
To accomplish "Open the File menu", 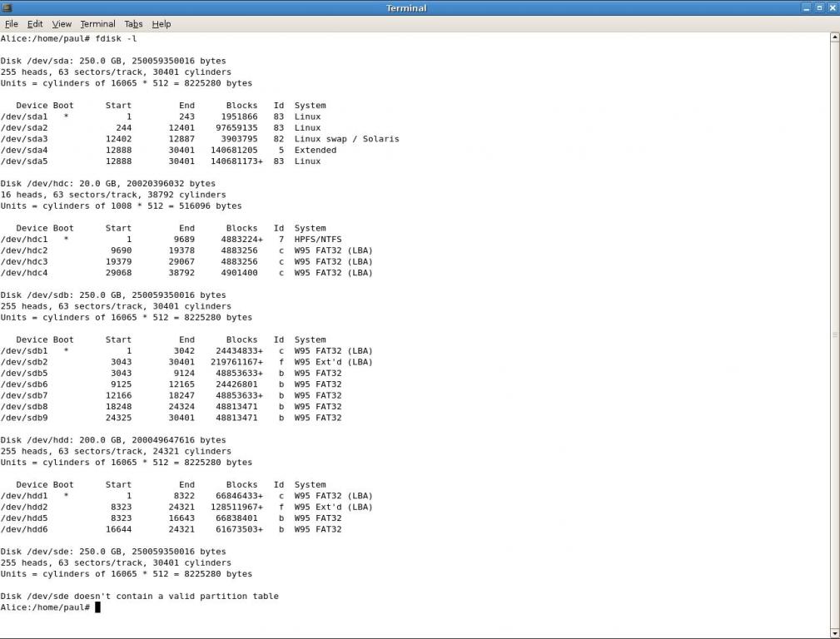I will tap(12, 24).
